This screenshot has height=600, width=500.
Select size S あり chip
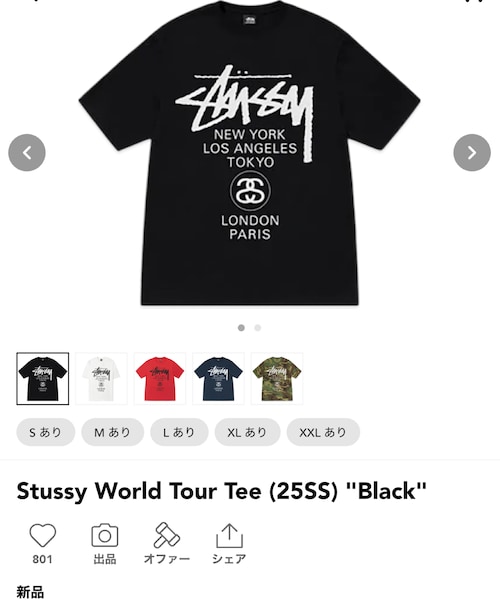pyautogui.click(x=46, y=432)
